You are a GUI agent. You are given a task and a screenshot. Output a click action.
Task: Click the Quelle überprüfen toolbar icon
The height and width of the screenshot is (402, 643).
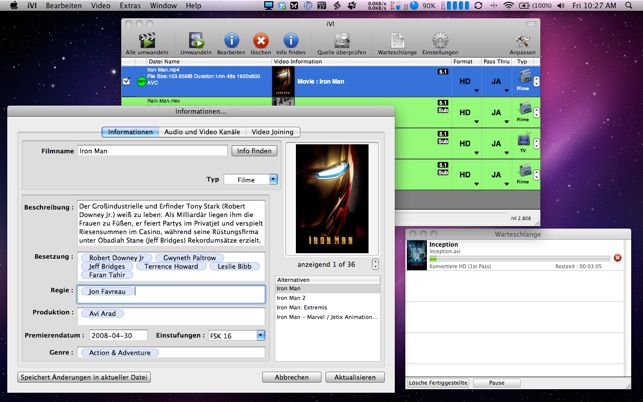pos(342,41)
